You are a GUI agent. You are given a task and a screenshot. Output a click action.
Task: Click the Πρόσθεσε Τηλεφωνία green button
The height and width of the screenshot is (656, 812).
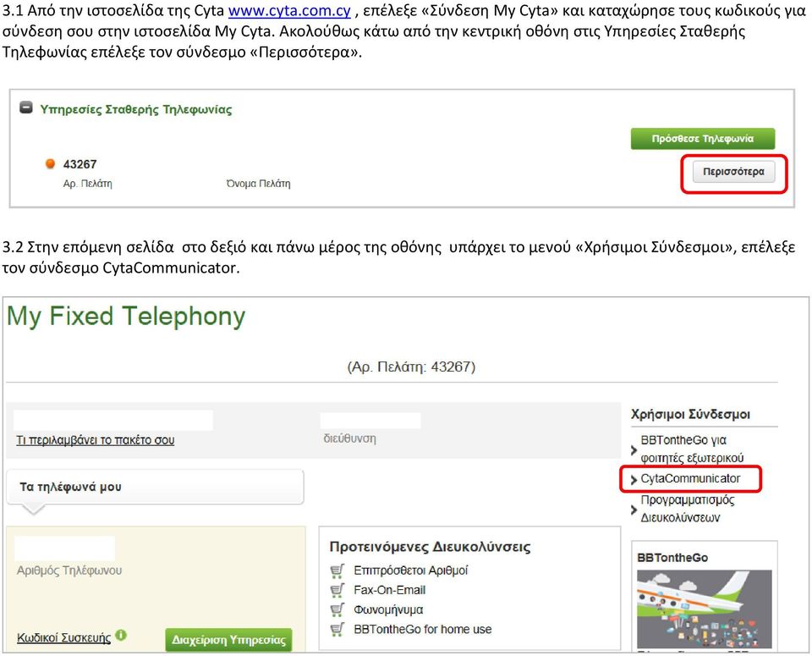pyautogui.click(x=703, y=138)
